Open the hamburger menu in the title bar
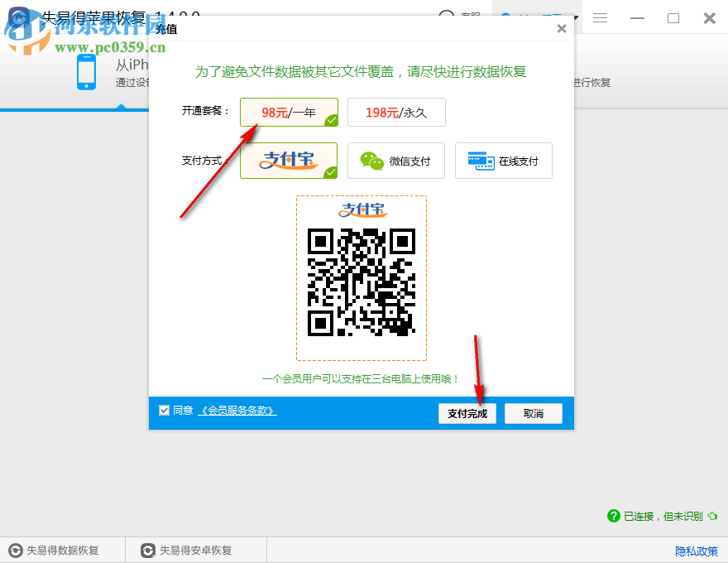The image size is (728, 563). click(x=599, y=17)
